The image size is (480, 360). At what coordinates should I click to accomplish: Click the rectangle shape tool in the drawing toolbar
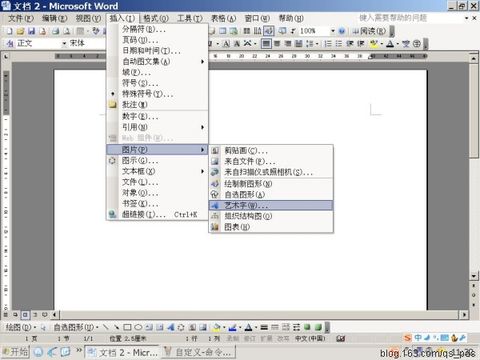pyautogui.click(x=127, y=327)
